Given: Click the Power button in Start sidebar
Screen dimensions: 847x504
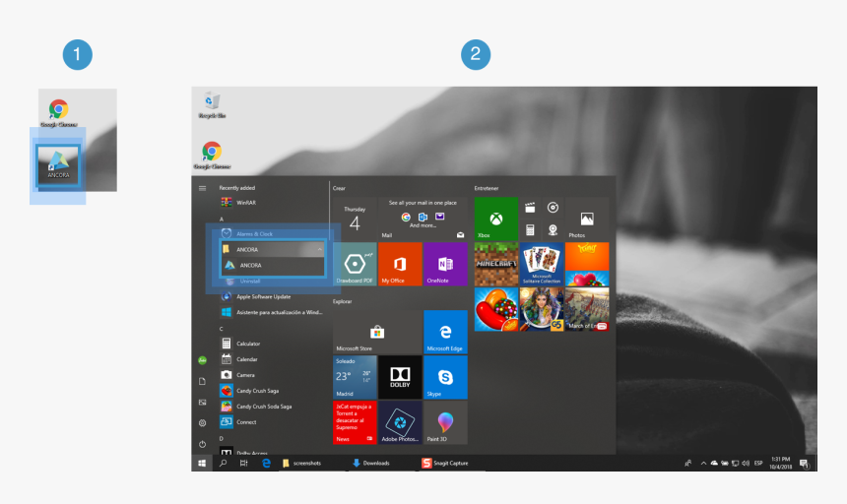Looking at the screenshot, I should pos(202,444).
